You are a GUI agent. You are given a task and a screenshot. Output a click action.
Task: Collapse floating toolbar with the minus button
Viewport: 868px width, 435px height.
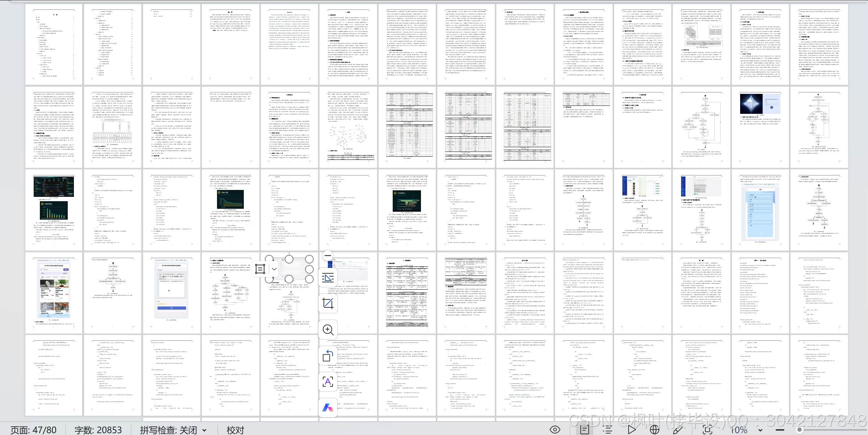tap(328, 256)
